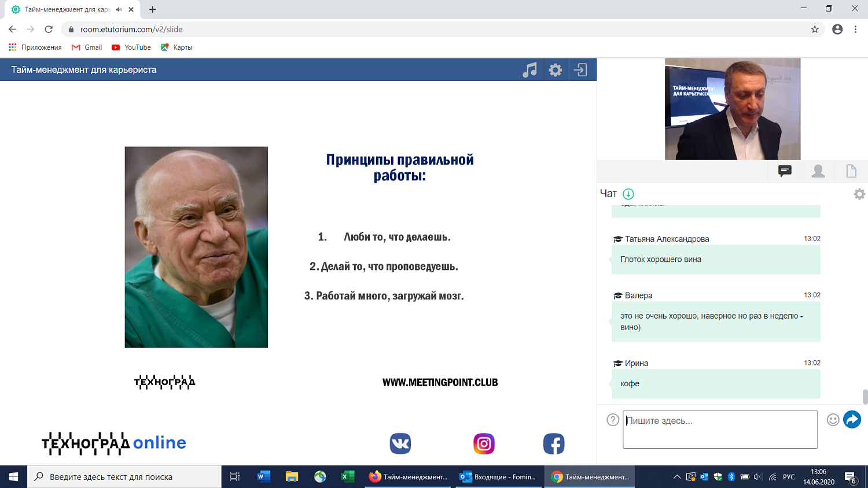Click the music note icon in webinar header
This screenshot has height=488, width=868.
pyautogui.click(x=529, y=69)
